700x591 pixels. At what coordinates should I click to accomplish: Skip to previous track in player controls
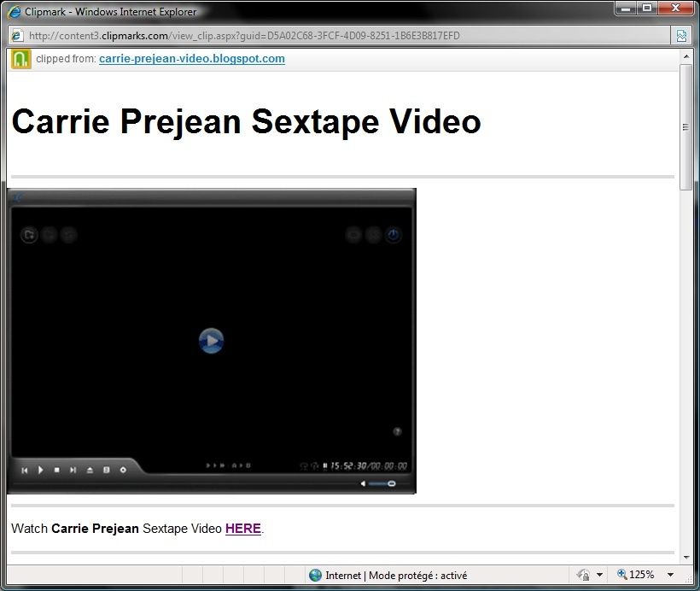25,470
